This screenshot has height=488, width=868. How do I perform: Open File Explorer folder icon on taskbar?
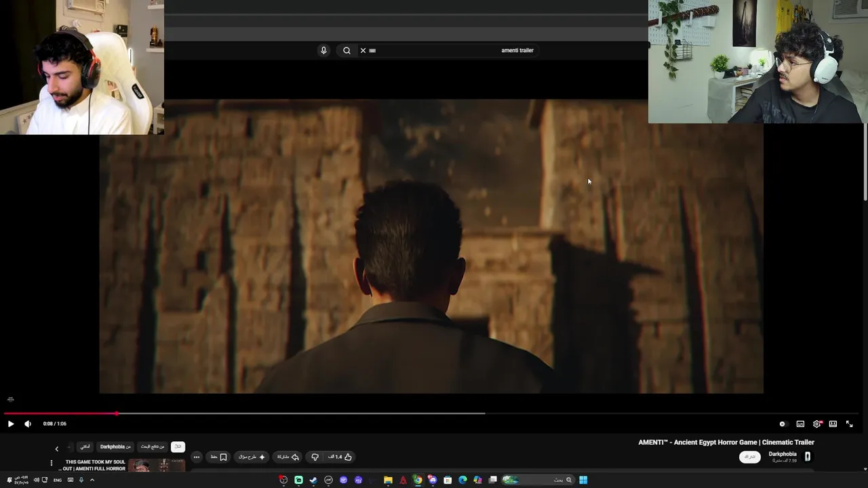coord(388,480)
